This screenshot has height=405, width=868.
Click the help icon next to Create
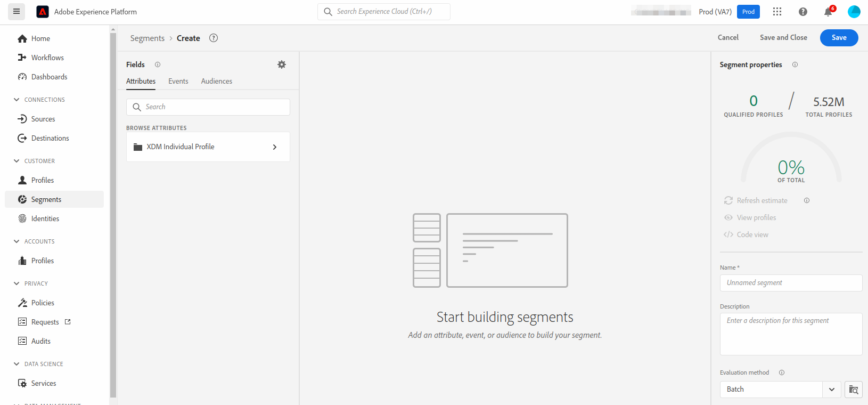(214, 38)
